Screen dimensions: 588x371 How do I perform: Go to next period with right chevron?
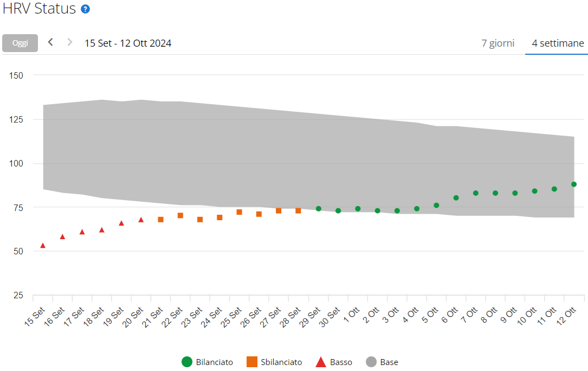[70, 42]
